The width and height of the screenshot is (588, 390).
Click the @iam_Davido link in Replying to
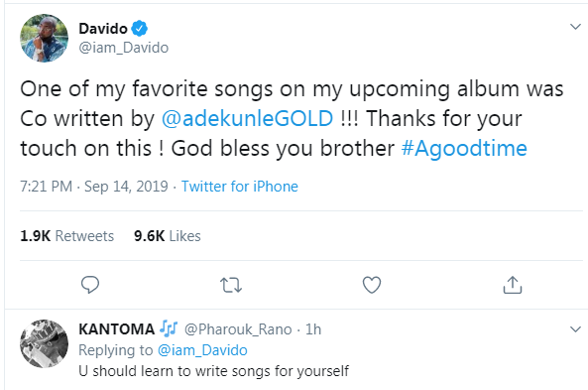(202, 350)
